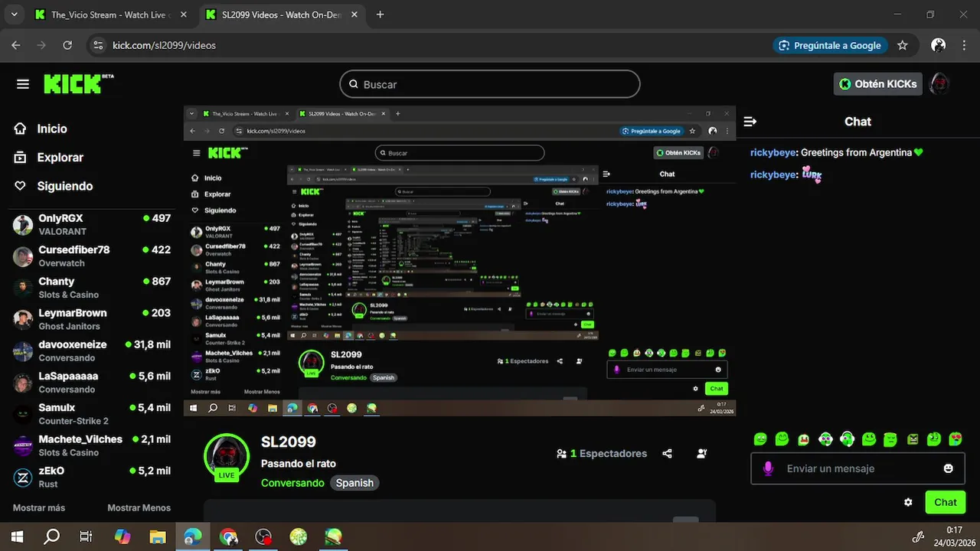Screen dimensions: 980x551
Task: Click the Spanish language tag
Action: point(354,483)
